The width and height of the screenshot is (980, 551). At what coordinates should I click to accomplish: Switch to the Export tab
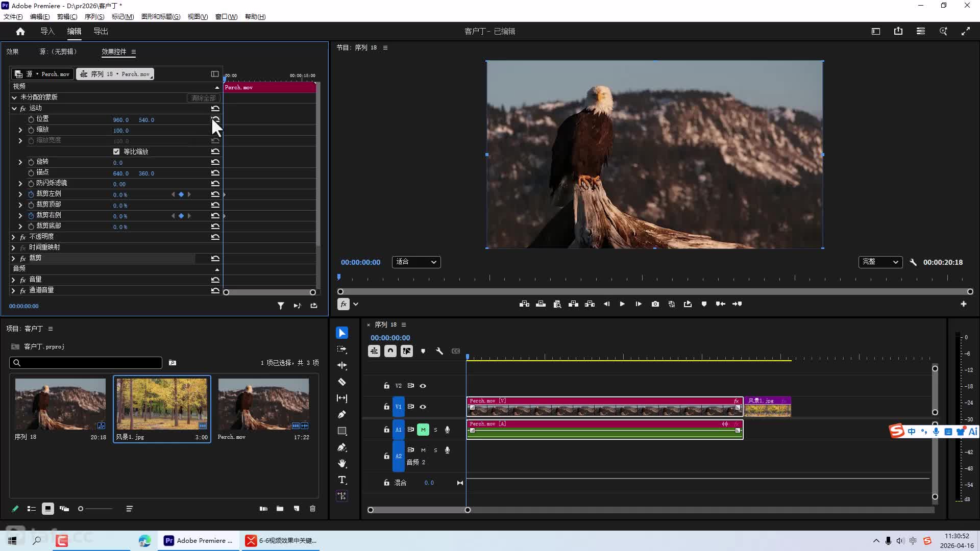101,31
